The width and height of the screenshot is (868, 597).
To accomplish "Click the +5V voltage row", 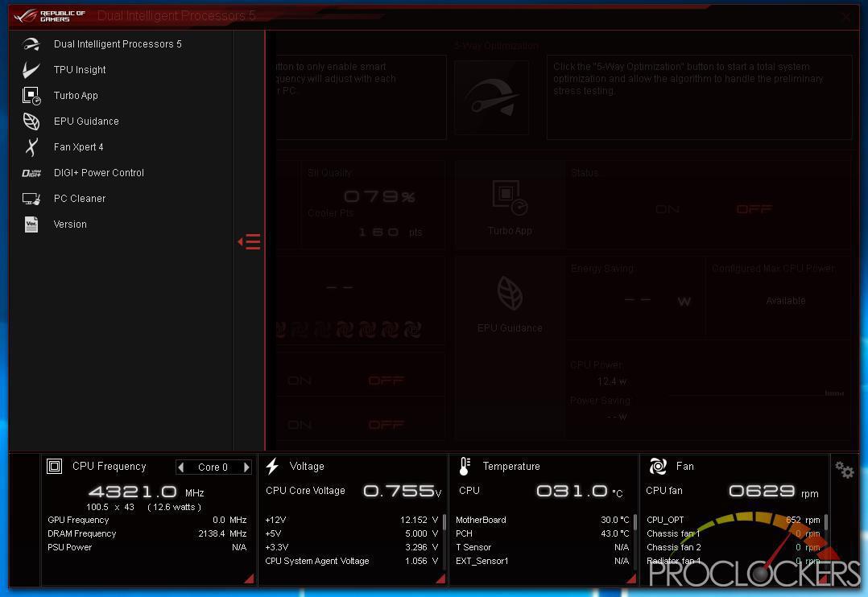I will click(x=352, y=534).
